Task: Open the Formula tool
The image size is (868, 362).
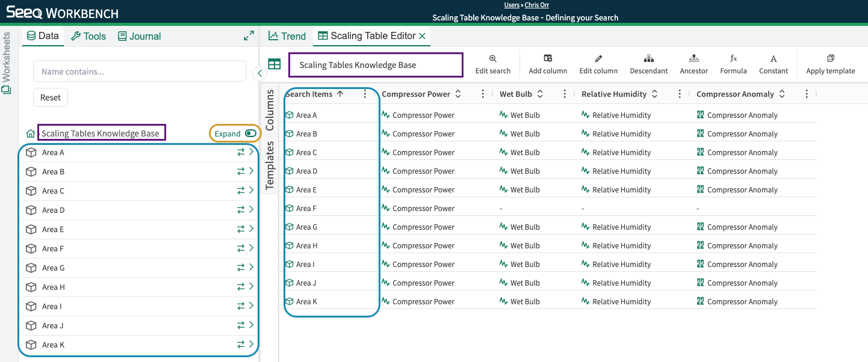Action: pyautogui.click(x=733, y=59)
